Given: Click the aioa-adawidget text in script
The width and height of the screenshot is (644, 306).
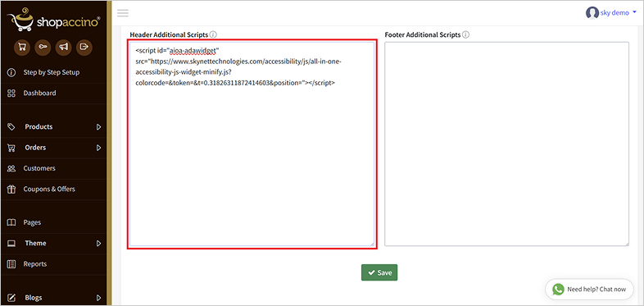Looking at the screenshot, I should pyautogui.click(x=193, y=51).
